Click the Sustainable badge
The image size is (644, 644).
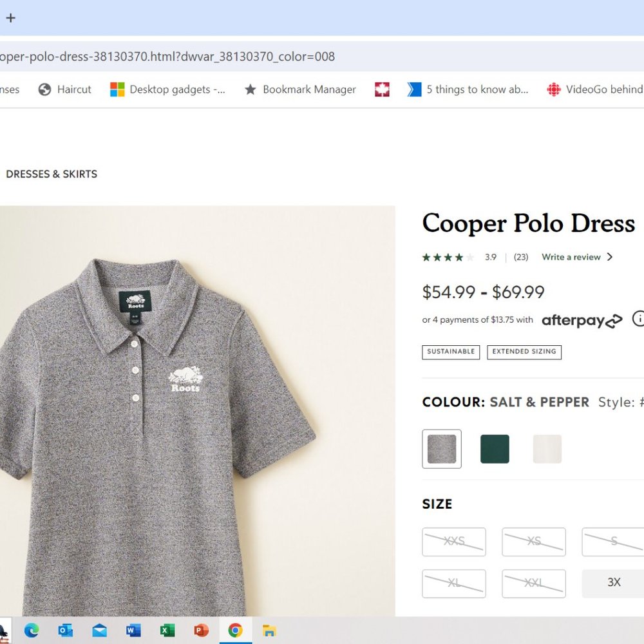click(451, 352)
